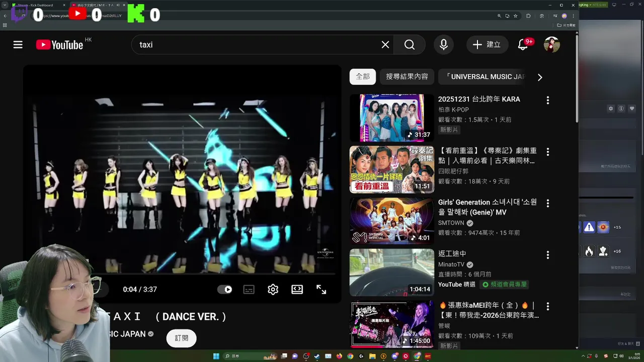This screenshot has height=362, width=644.
Task: Enter fullscreen on the video player
Action: (x=321, y=290)
